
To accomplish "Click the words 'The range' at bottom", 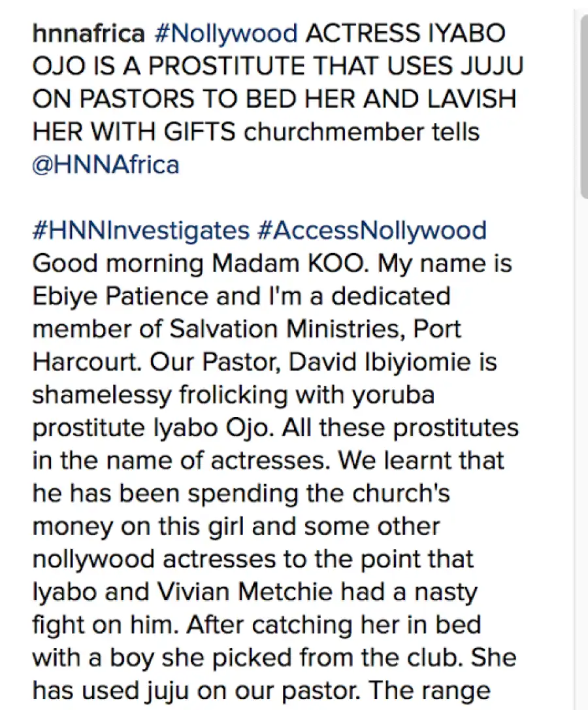I will point(430,691).
